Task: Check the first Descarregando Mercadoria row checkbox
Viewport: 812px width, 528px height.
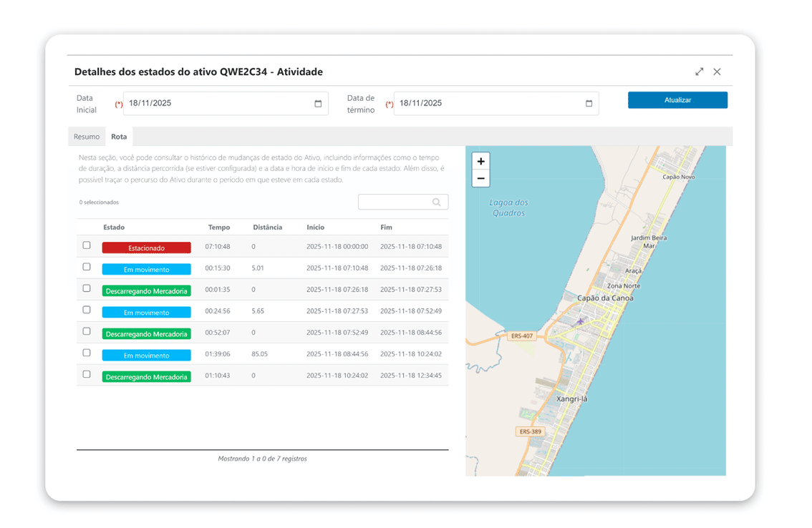Action: coord(87,288)
